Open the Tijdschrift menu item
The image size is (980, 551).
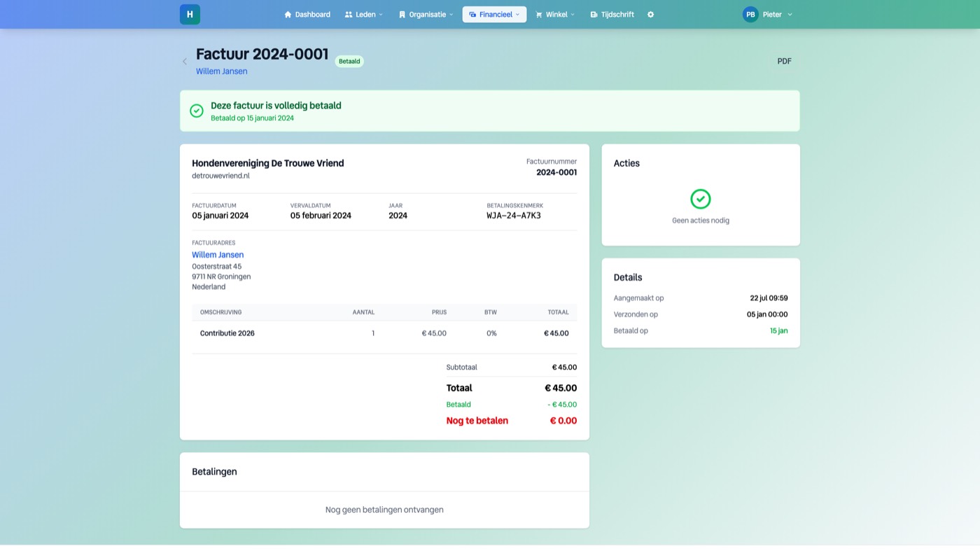click(x=612, y=14)
